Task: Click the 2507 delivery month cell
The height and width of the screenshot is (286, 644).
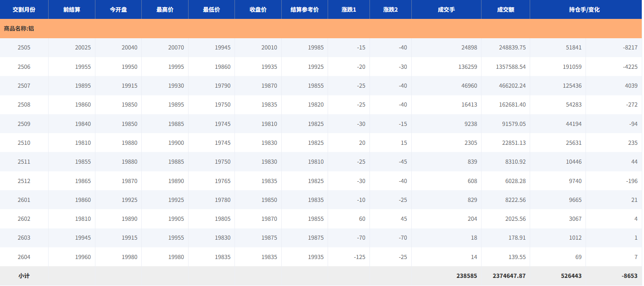Action: click(24, 86)
